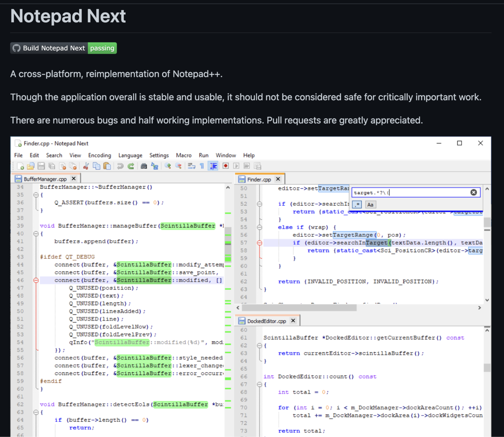The image size is (504, 437).
Task: Click the passing build badge
Action: pyautogui.click(x=102, y=48)
